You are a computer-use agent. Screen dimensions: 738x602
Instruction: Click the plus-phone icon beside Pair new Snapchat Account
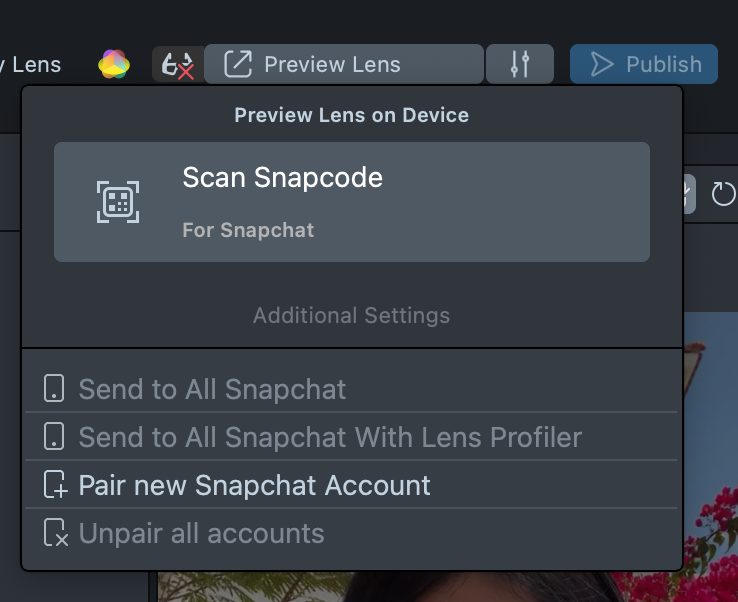tap(56, 486)
